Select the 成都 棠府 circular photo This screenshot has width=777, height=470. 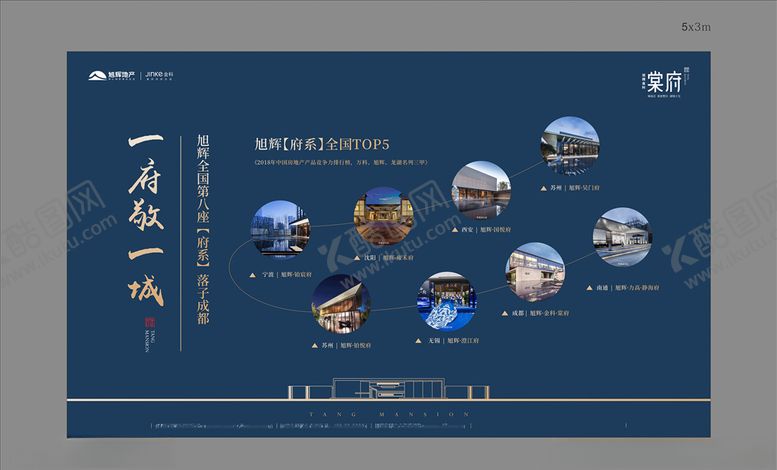[x=535, y=272]
